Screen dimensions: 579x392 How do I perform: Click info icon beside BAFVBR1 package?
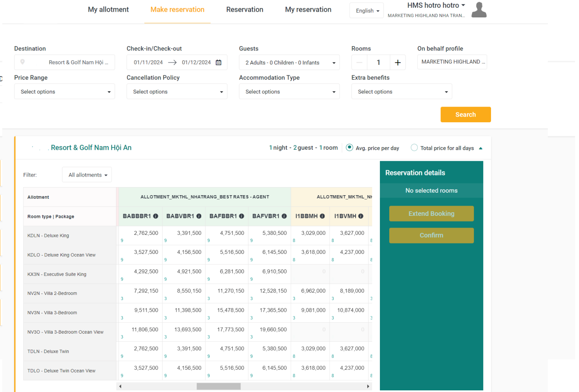click(284, 216)
